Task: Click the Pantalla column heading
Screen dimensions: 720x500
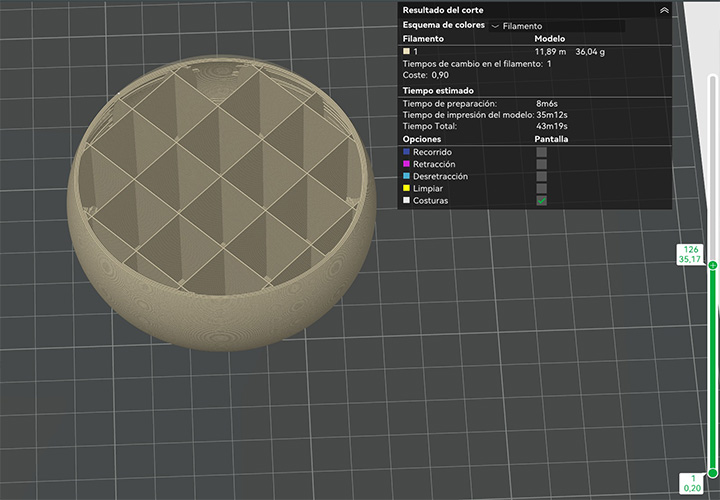Action: pos(551,139)
